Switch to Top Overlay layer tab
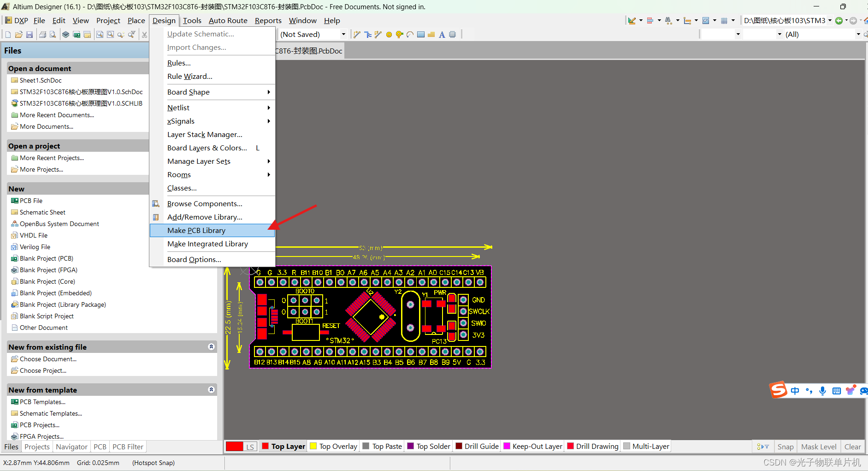The height and width of the screenshot is (471, 868). (334, 447)
